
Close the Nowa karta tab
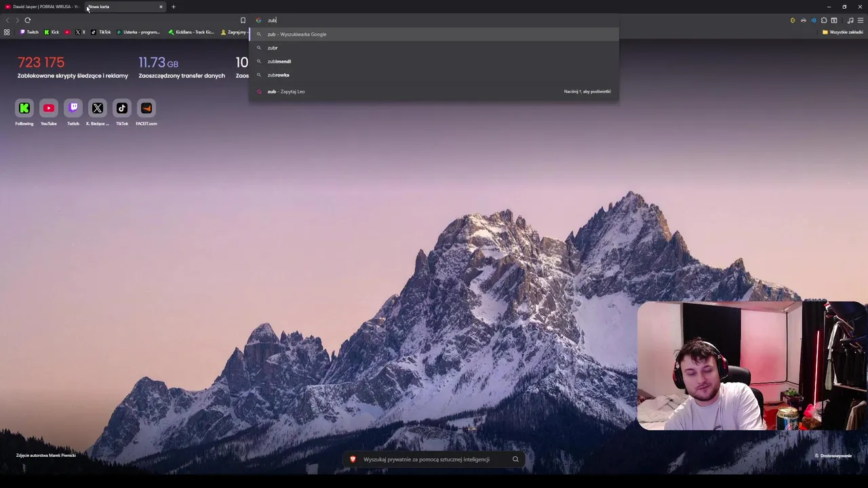click(x=161, y=7)
